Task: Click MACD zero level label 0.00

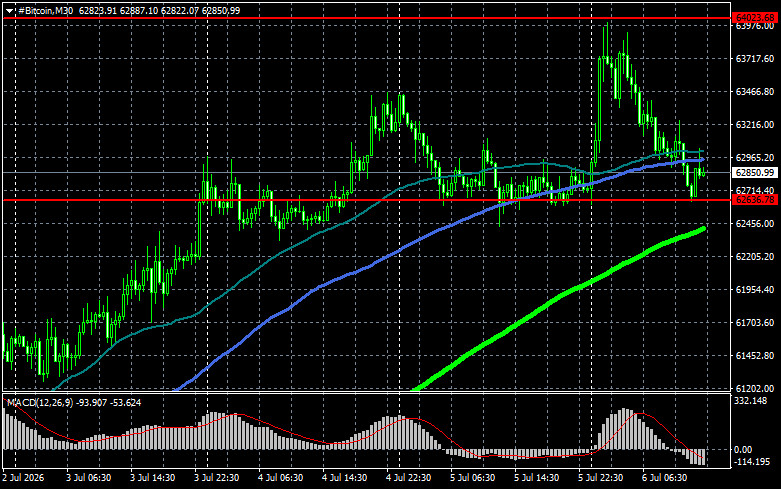Action: tap(743, 450)
